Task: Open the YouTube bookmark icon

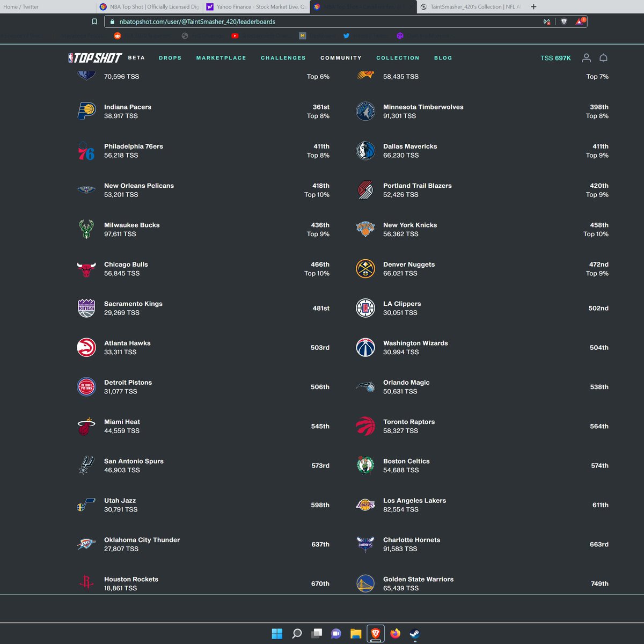Action: coord(235,36)
